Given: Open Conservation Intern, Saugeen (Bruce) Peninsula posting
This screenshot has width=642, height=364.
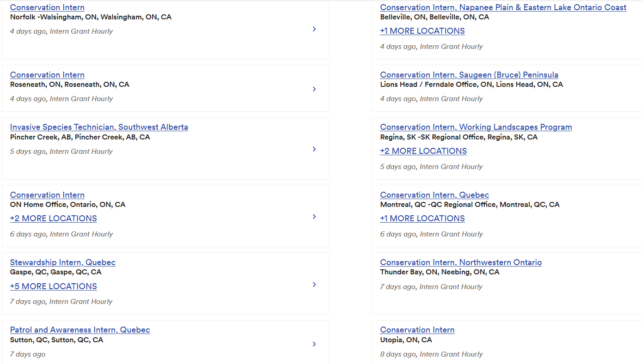Looking at the screenshot, I should 469,75.
